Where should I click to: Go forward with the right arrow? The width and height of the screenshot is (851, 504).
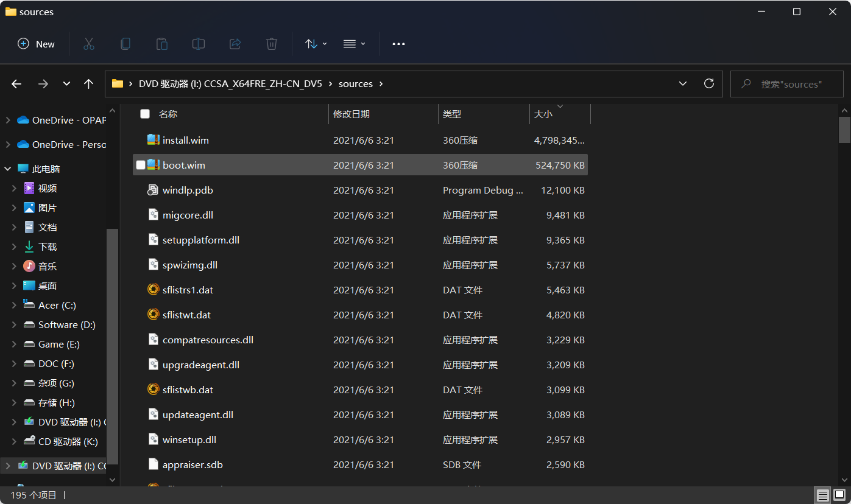(43, 84)
